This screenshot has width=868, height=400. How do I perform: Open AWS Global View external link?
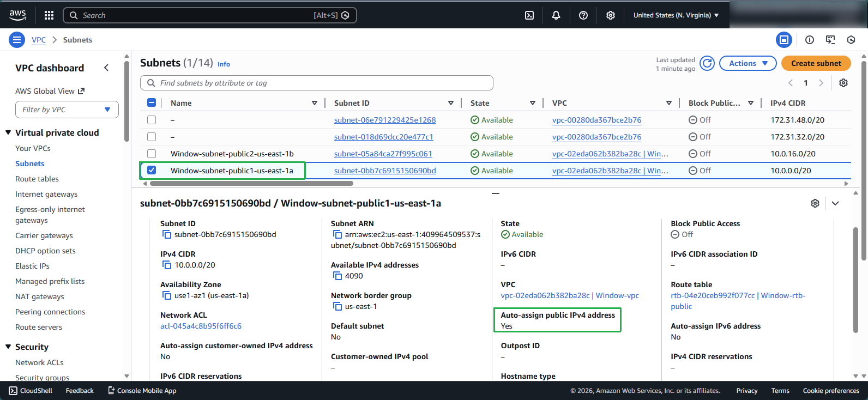50,91
